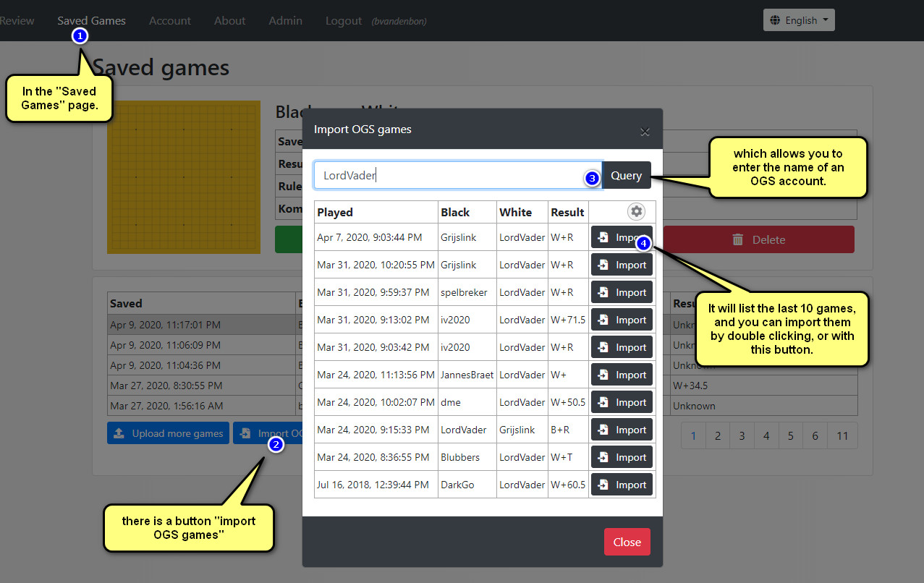This screenshot has height=583, width=924.
Task: Import the game where LordVader played Black
Action: (622, 430)
